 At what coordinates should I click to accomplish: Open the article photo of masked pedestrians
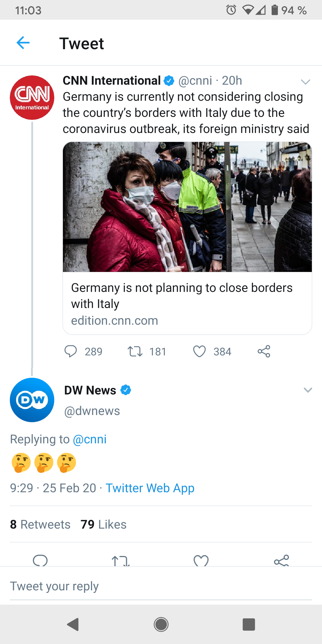point(187,207)
